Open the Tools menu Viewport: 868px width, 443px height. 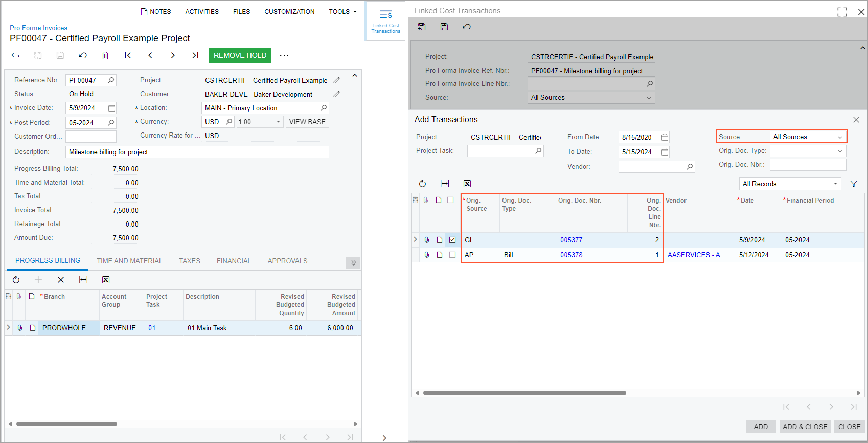tap(342, 11)
